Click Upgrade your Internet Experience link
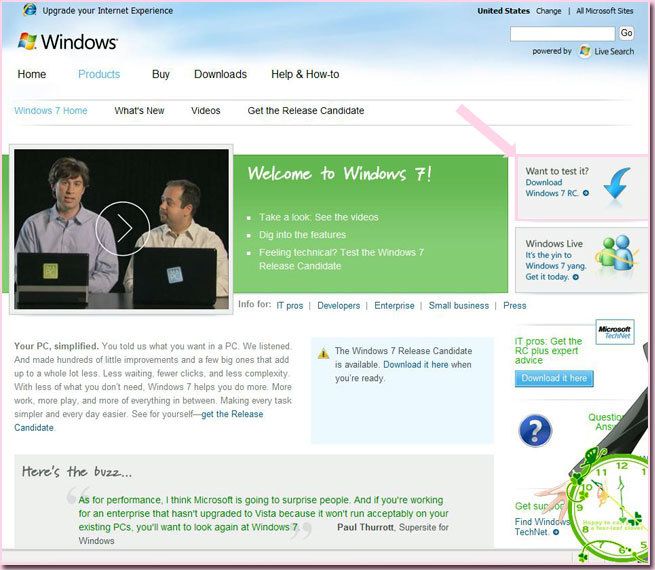Screen dimensions: 655x570 click(108, 10)
